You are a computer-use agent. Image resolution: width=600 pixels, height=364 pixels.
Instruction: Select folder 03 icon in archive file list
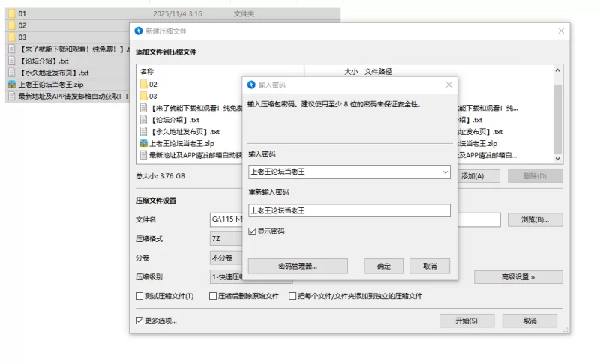coord(143,96)
